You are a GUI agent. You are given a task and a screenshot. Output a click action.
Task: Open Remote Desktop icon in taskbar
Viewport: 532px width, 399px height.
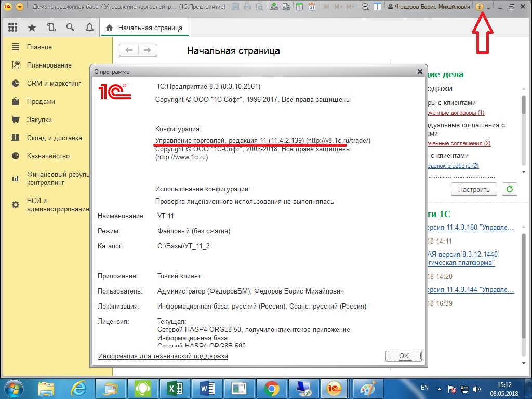point(303,389)
